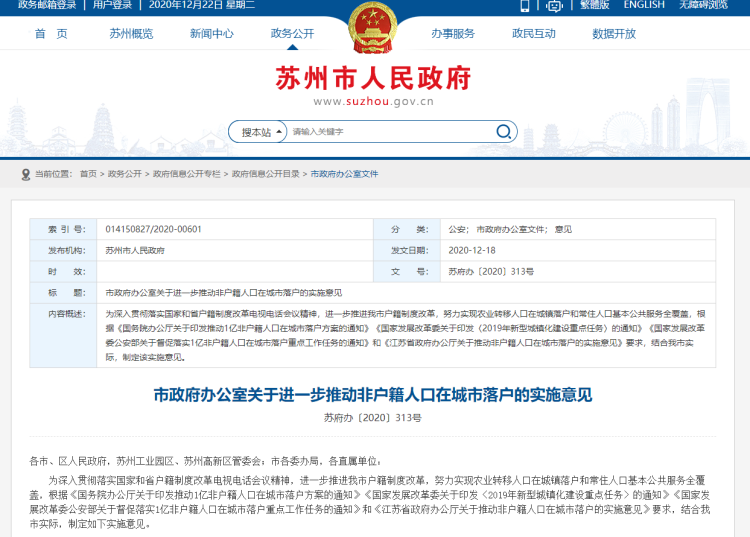Click the national emblem logo
750x537 pixels.
click(x=373, y=28)
